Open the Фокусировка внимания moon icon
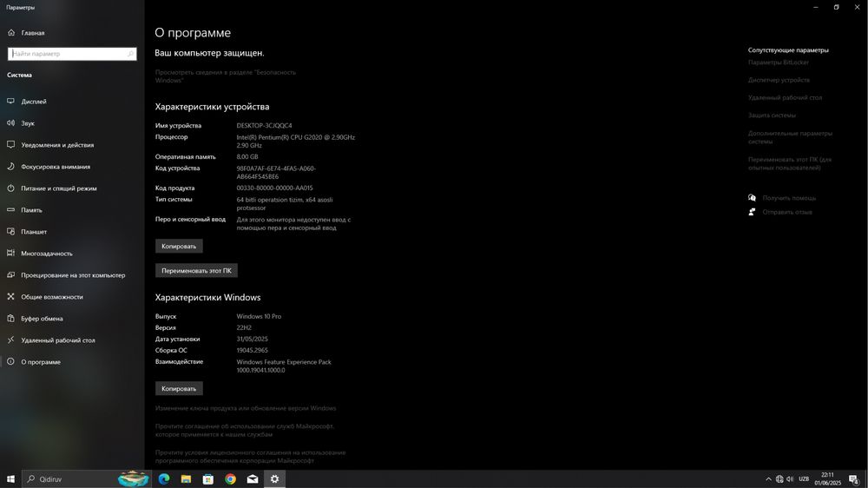Screen dimensions: 868x488 [x=10, y=166]
